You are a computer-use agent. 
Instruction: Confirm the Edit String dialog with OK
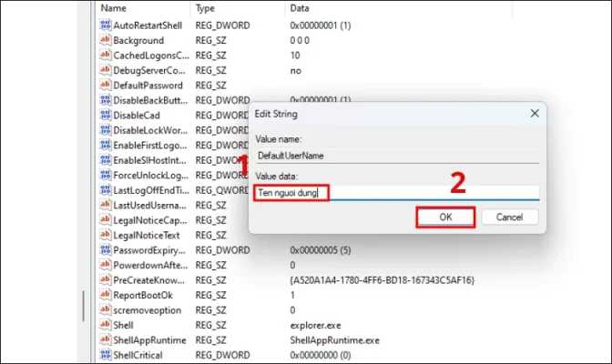pyautogui.click(x=445, y=217)
